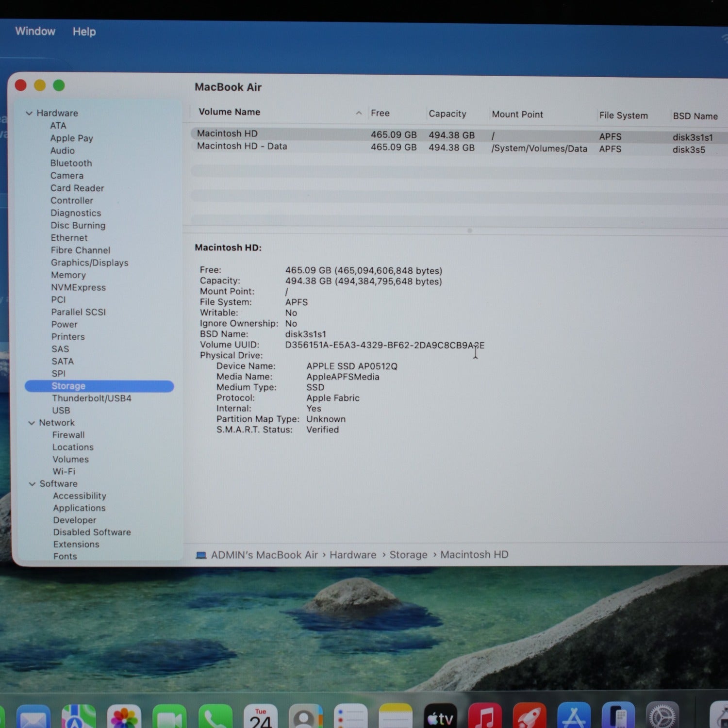
Task: Click Hardware in the bottom path bar
Action: pos(353,555)
